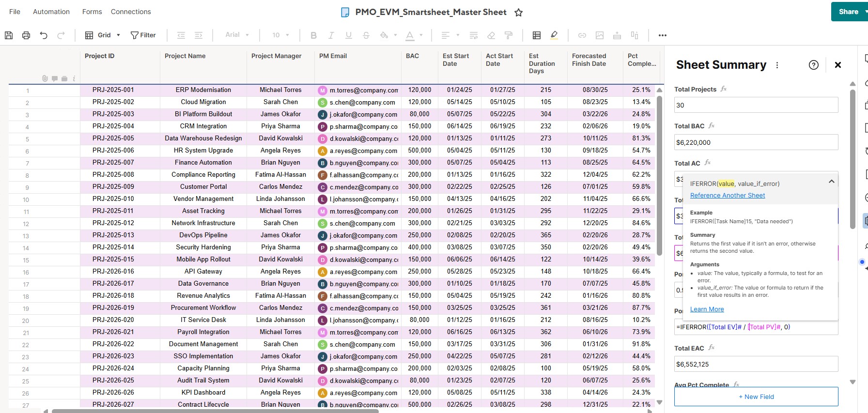The width and height of the screenshot is (868, 413).
Task: Toggle Italic formatting
Action: pyautogui.click(x=331, y=35)
